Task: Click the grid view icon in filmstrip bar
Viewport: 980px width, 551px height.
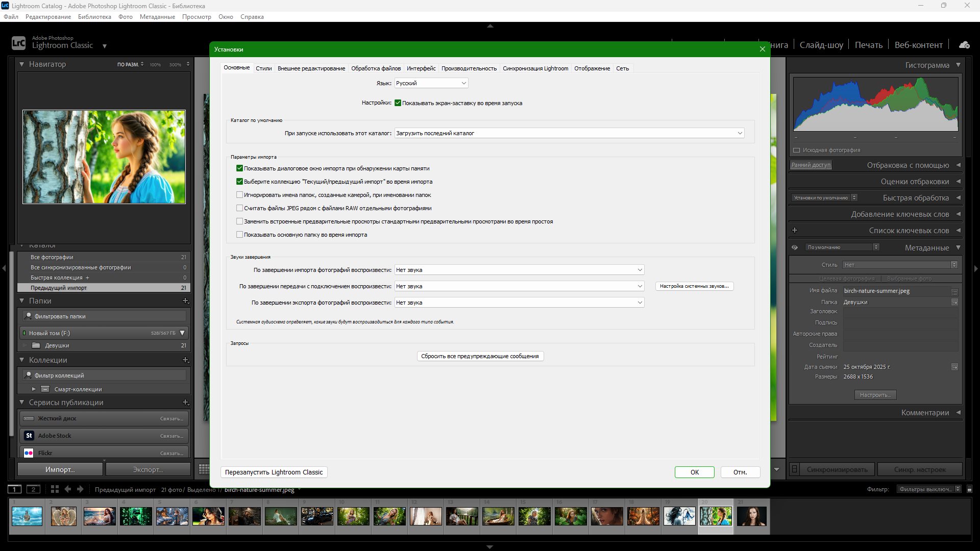Action: click(55, 489)
